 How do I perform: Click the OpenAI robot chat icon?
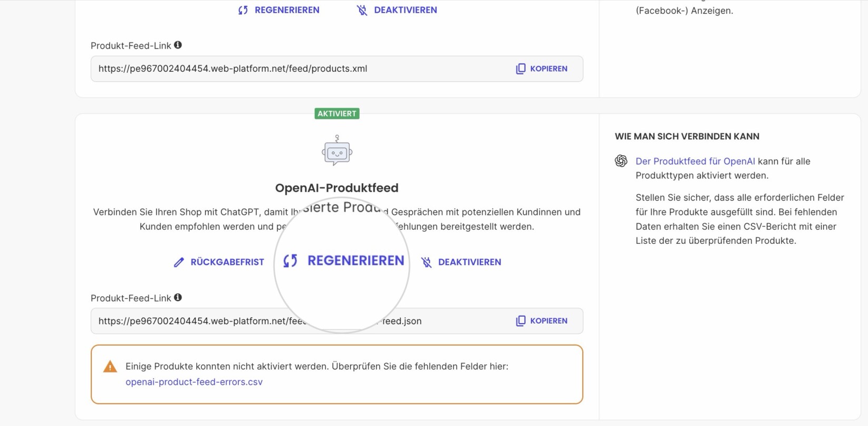337,150
